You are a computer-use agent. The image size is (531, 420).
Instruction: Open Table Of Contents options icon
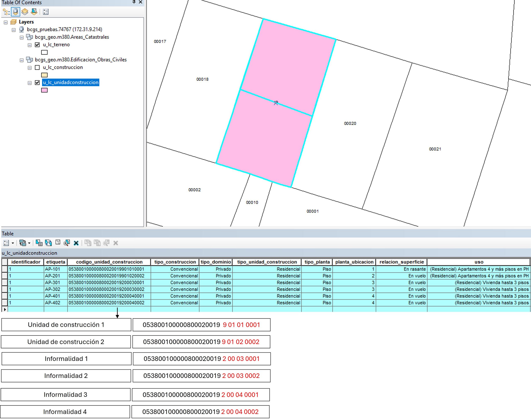[46, 12]
